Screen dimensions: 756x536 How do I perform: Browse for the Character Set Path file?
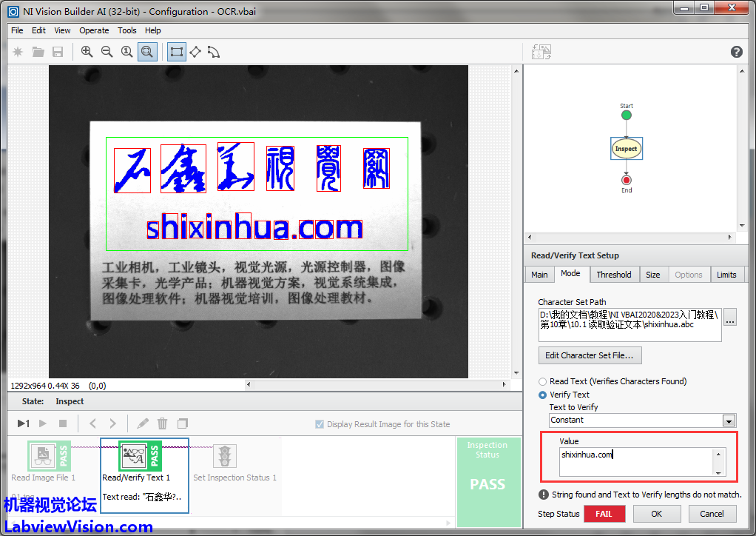pyautogui.click(x=730, y=321)
